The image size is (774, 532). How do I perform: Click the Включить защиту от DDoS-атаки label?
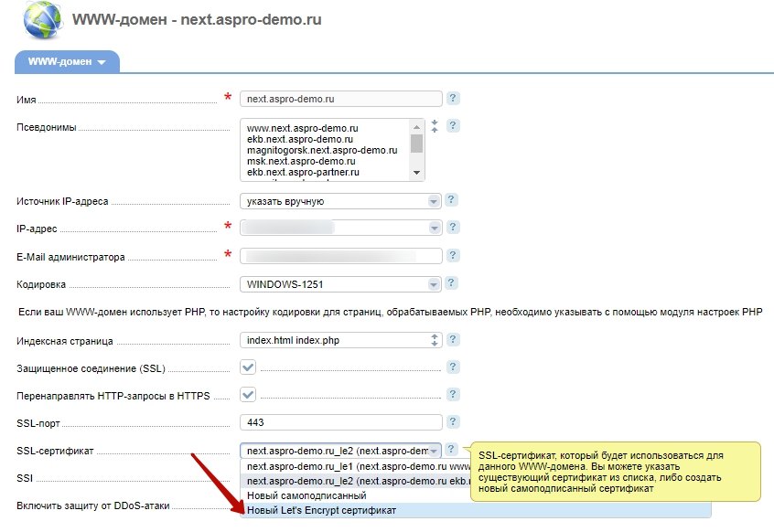tap(92, 505)
